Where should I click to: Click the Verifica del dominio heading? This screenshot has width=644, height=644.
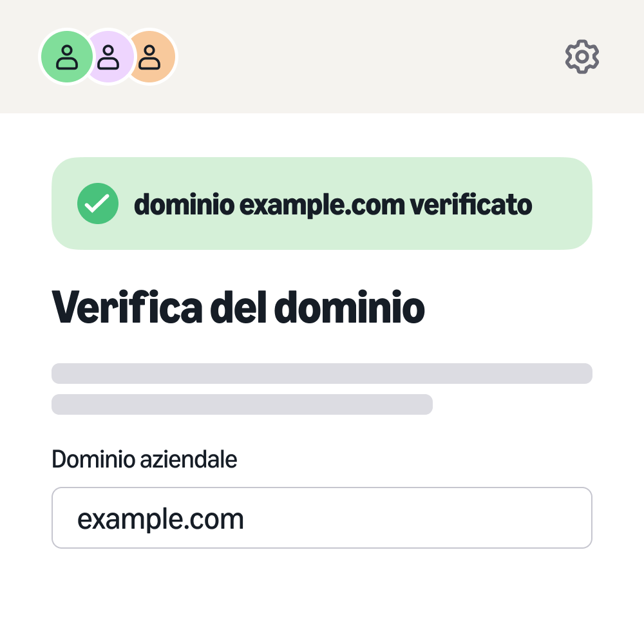[238, 308]
